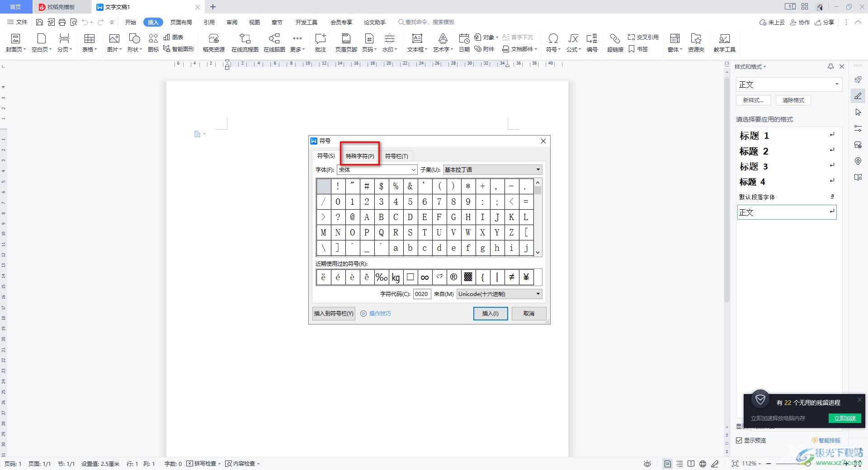
Task: Insert a chart (图表)
Action: click(174, 37)
